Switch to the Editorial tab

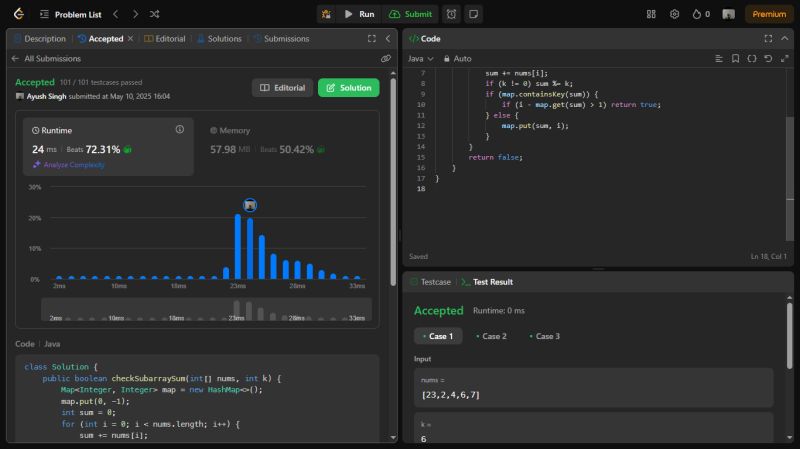point(165,39)
